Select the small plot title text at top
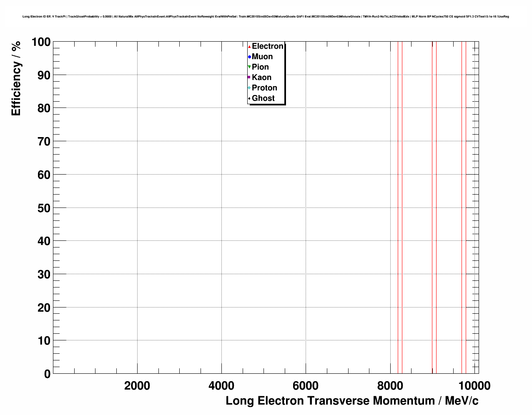The image size is (532, 415). [x=266, y=17]
